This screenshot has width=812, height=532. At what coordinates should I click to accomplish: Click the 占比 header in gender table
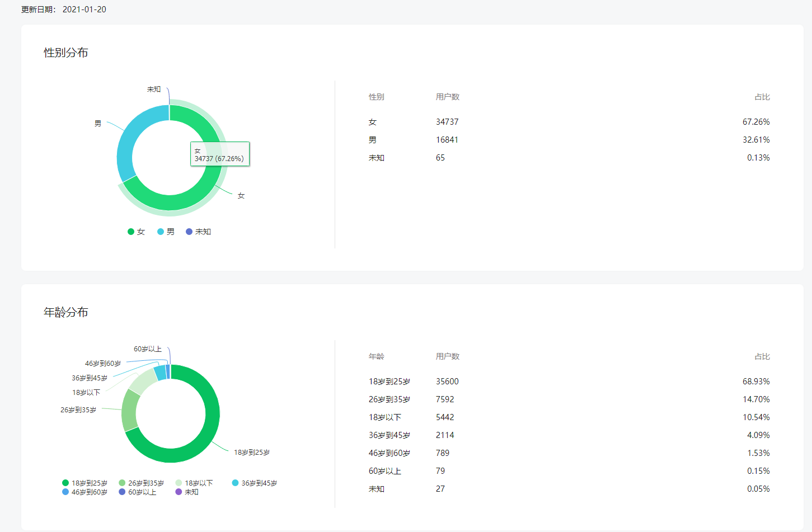coord(762,97)
